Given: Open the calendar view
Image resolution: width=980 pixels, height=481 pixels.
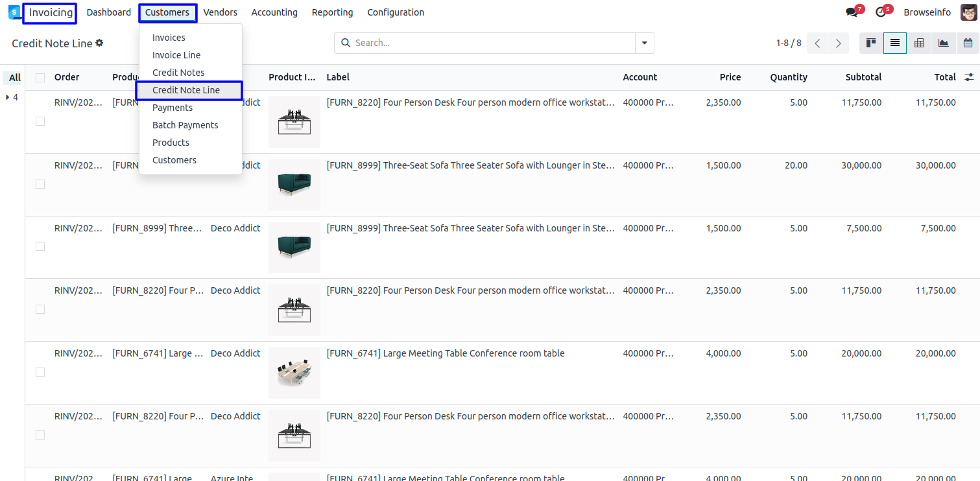Looking at the screenshot, I should pyautogui.click(x=968, y=43).
